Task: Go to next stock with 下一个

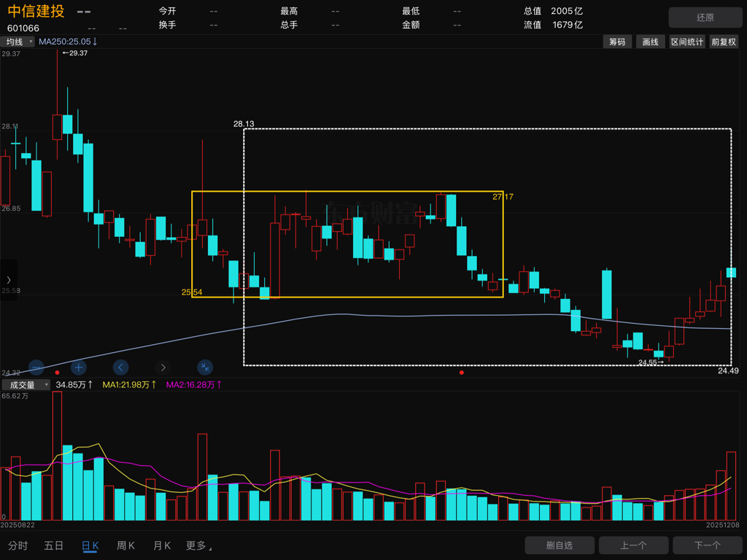Action: [707, 545]
